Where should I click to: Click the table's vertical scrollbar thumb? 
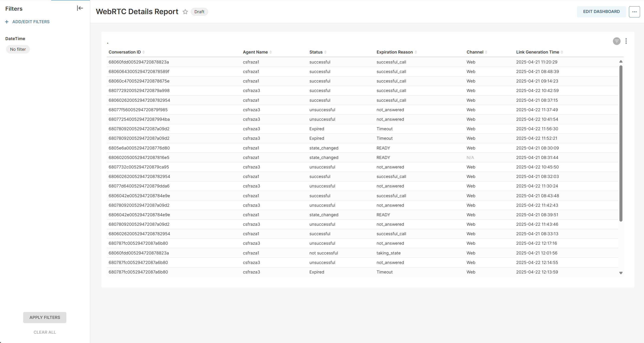(621, 143)
